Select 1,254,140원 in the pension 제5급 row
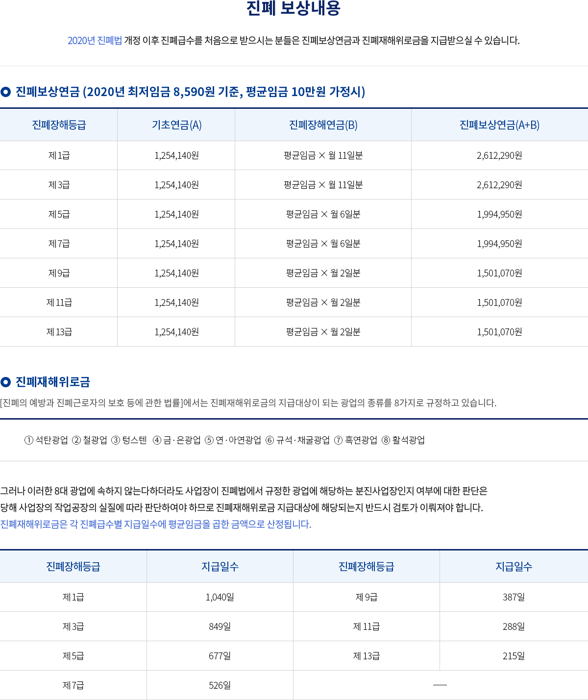588x700 pixels. tap(176, 214)
